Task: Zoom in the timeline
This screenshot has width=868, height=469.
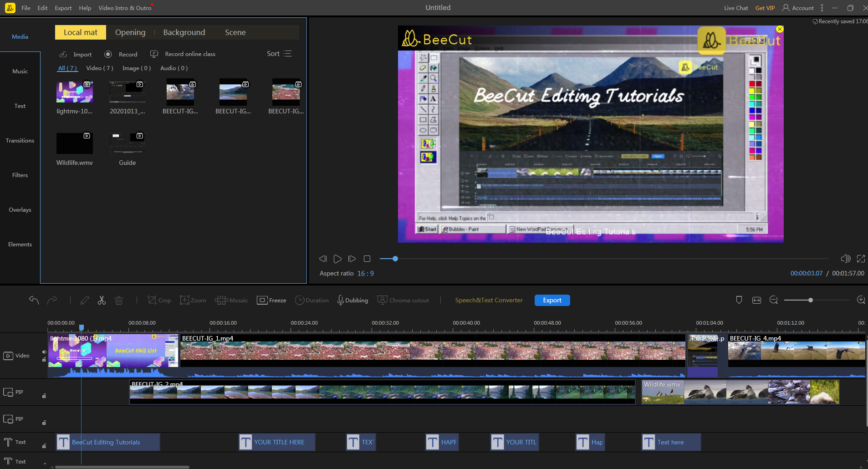Action: click(x=861, y=300)
